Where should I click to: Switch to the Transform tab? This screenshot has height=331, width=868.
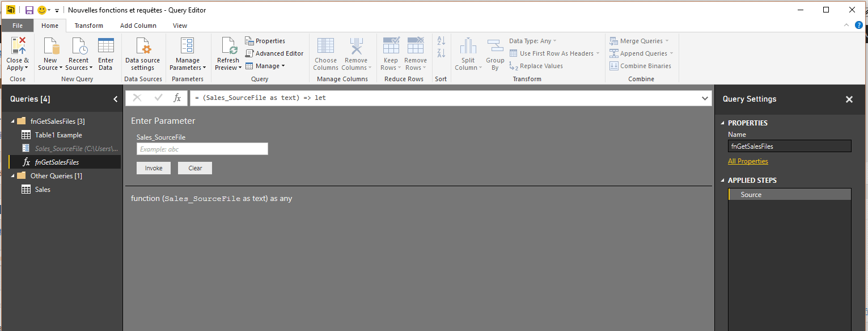(88, 26)
